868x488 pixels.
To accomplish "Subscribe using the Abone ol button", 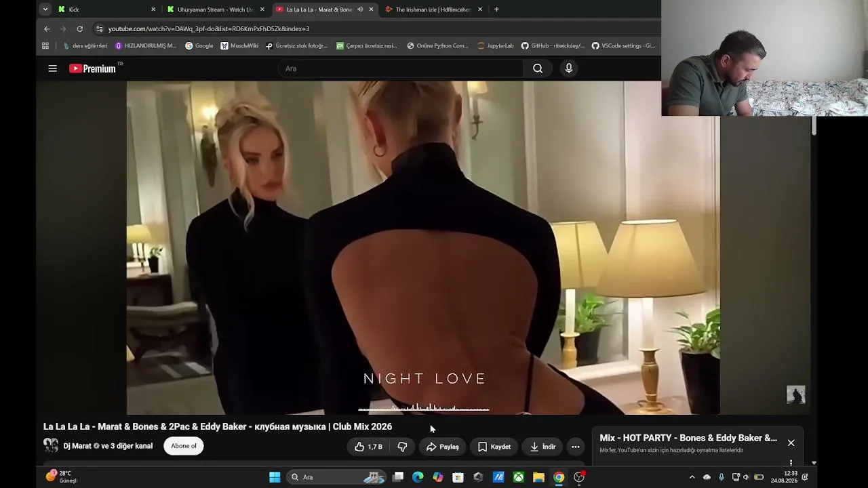I will point(183,446).
